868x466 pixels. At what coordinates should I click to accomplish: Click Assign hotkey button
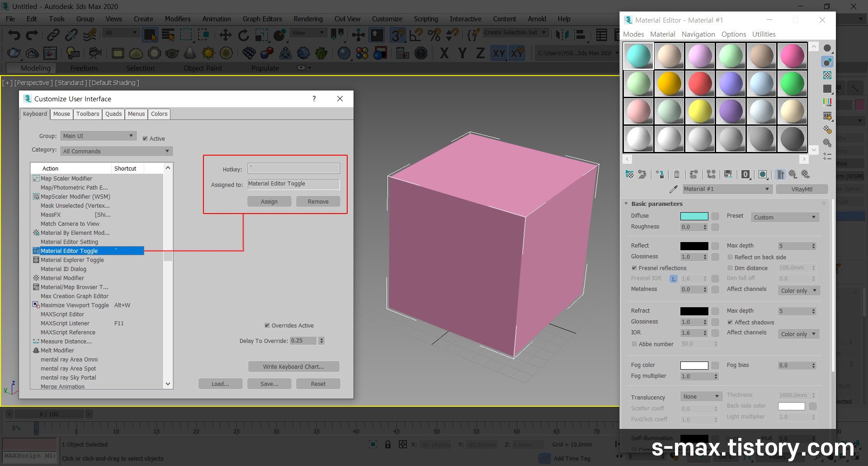(269, 201)
